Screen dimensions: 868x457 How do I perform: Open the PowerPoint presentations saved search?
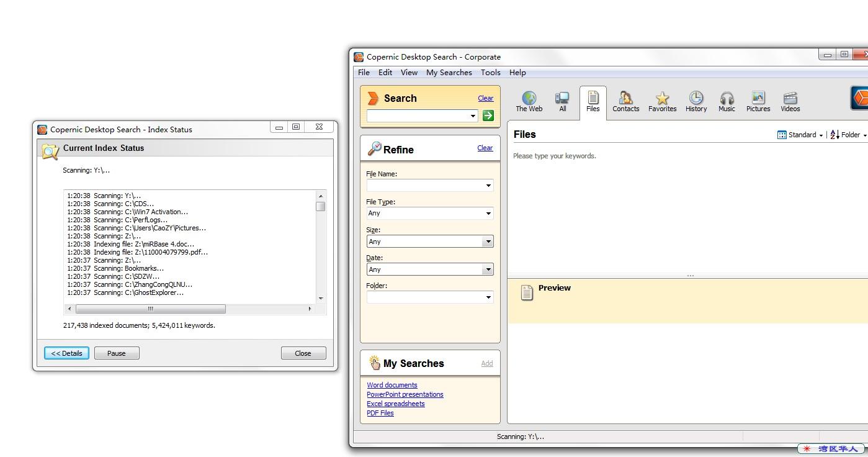coord(405,394)
